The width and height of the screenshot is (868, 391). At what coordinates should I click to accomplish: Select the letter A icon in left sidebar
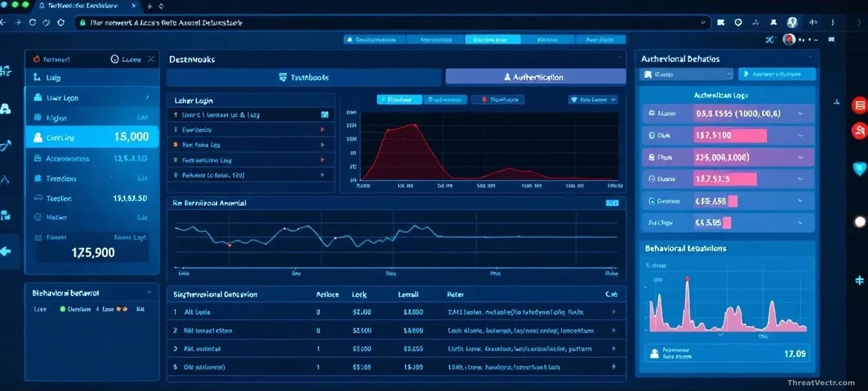coord(6,109)
